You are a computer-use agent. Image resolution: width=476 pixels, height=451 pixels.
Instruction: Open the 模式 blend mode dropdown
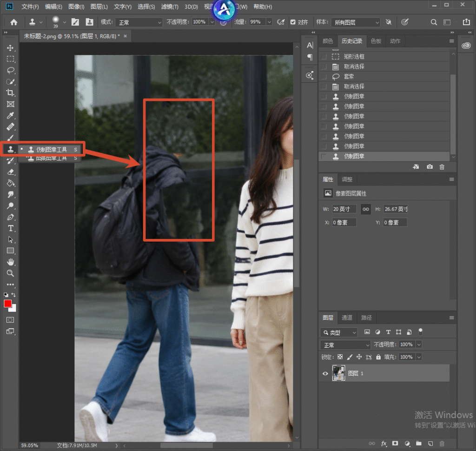coord(139,22)
